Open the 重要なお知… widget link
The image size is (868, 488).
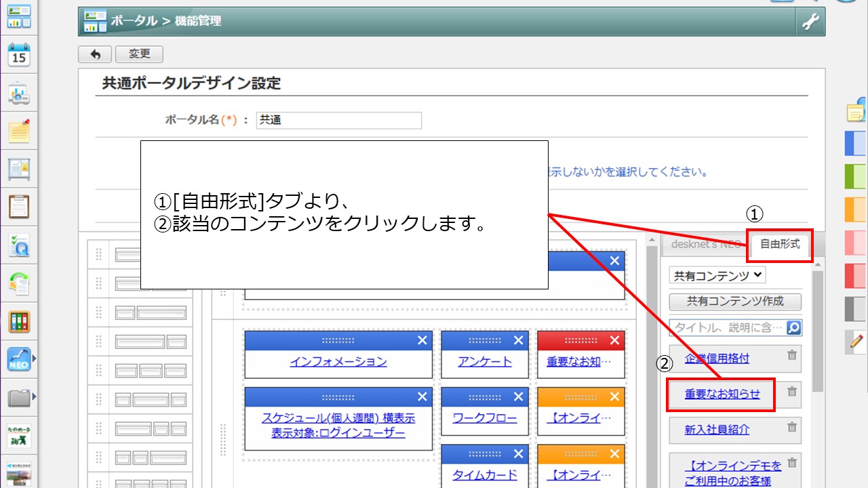click(x=579, y=361)
